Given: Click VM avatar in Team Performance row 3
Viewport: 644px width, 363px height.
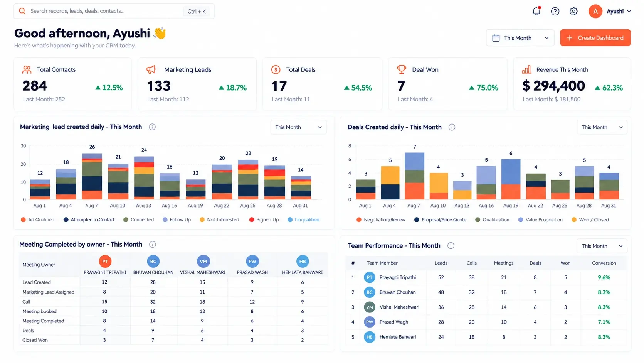Looking at the screenshot, I should [370, 307].
